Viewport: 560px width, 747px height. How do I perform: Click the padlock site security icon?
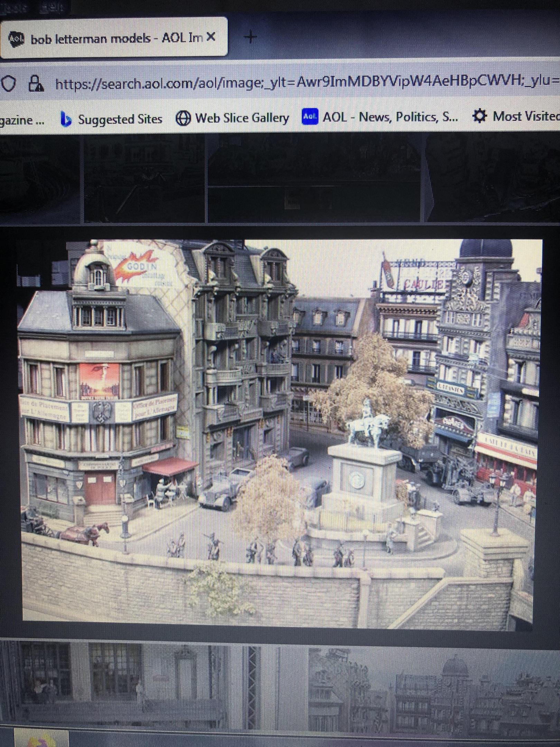[x=35, y=84]
